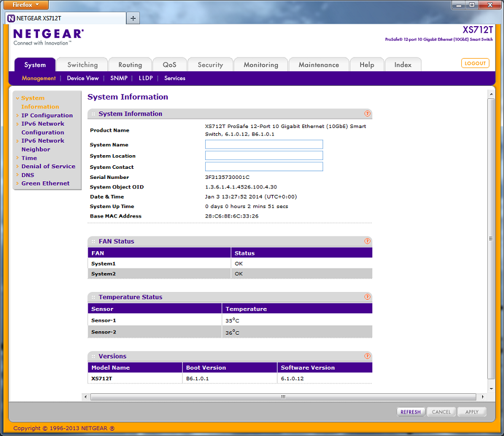Click the vertical scrollbar thumb
This screenshot has width=504, height=436.
491,239
